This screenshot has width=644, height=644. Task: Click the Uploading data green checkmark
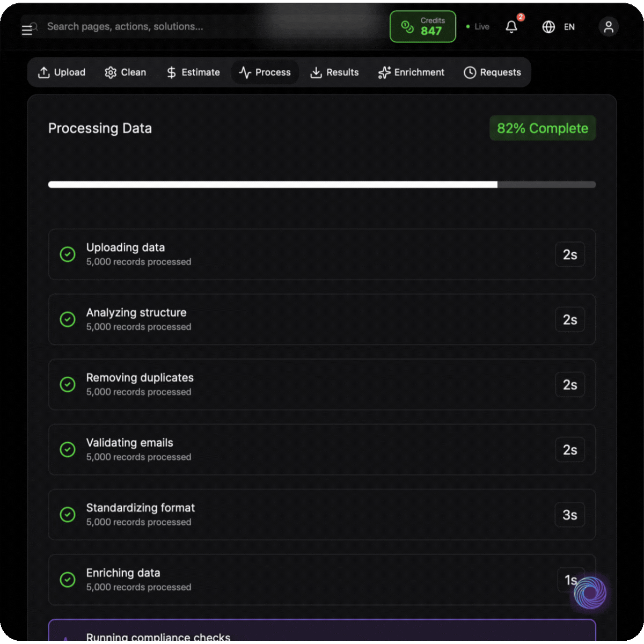(68, 254)
